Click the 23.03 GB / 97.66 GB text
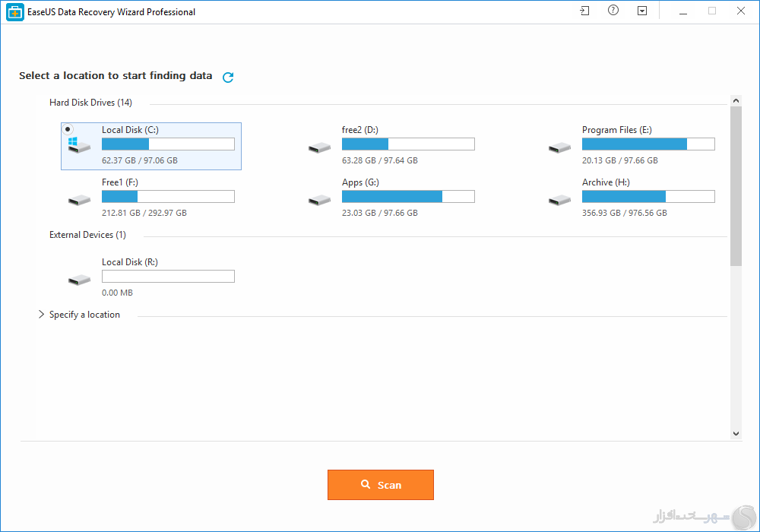This screenshot has width=760, height=532. [379, 213]
